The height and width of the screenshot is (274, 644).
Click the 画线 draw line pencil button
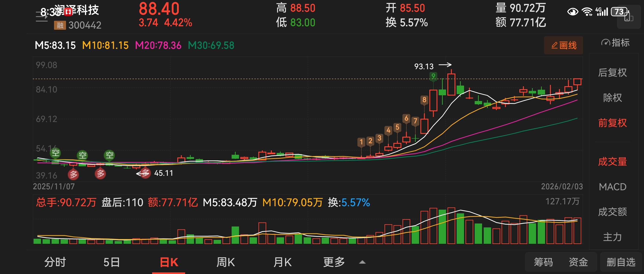pyautogui.click(x=563, y=45)
